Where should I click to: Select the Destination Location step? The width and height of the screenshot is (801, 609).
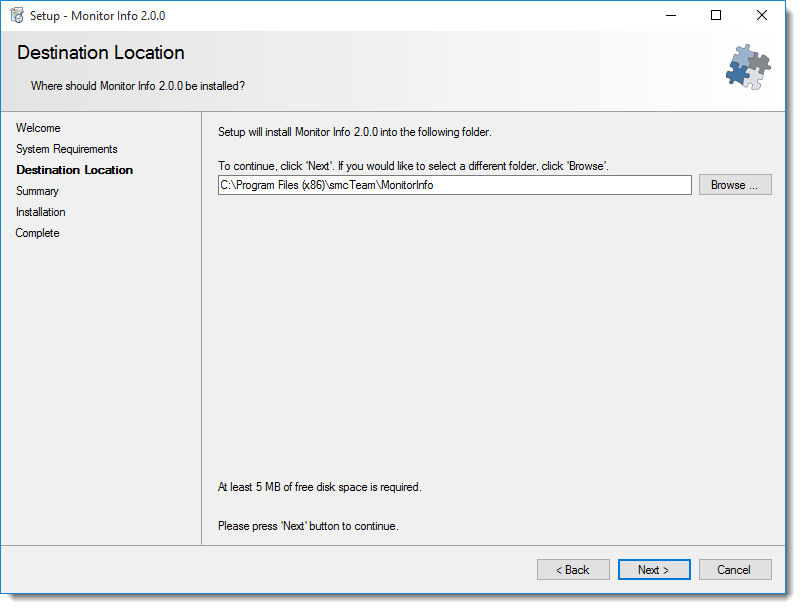tap(75, 170)
